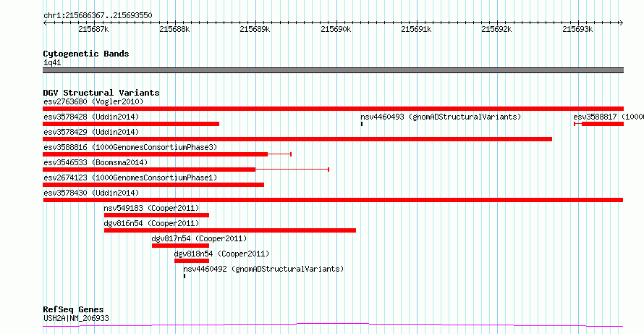The height and width of the screenshot is (334, 644).
Task: Open the esv3578430 (Uddin2014) label
Action: 91,193
